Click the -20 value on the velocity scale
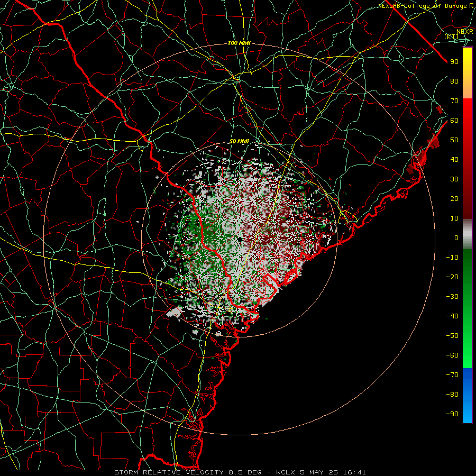 (x=452, y=277)
